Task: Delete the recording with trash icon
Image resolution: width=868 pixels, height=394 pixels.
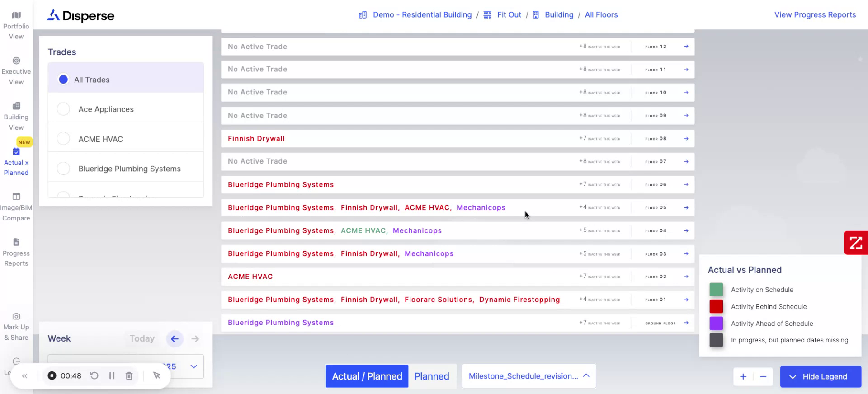Action: pos(129,375)
